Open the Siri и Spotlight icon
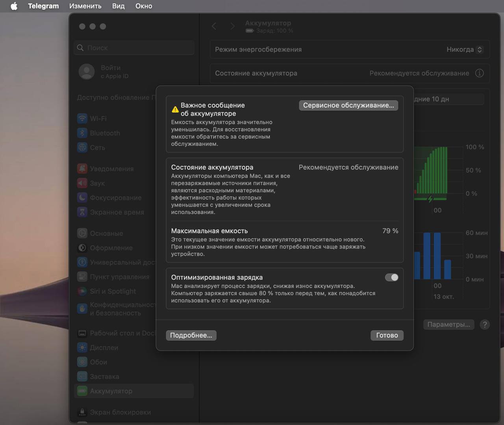The image size is (504, 425). pos(82,291)
